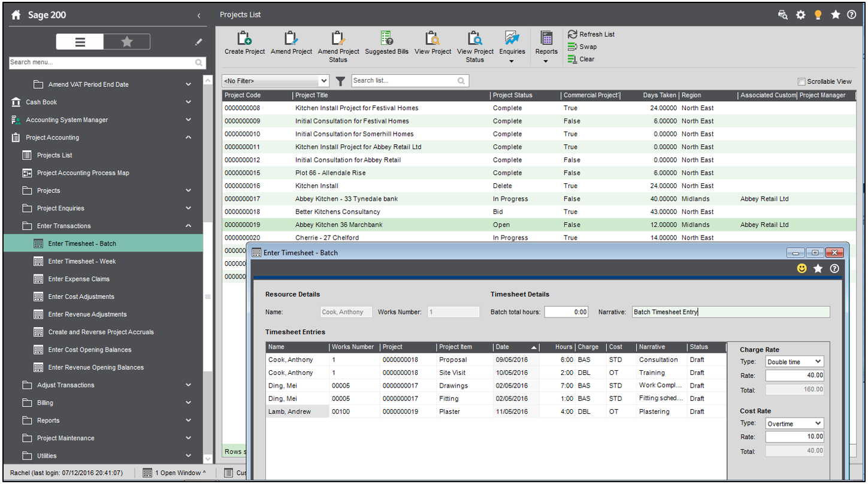Expand the Adjust Transactions folder
The image size is (868, 484).
189,385
